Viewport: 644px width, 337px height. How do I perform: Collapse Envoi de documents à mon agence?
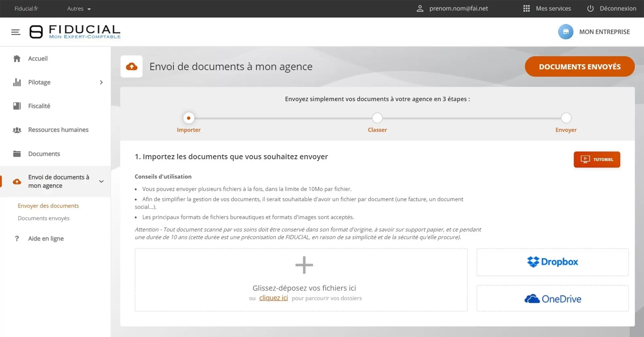click(x=101, y=182)
